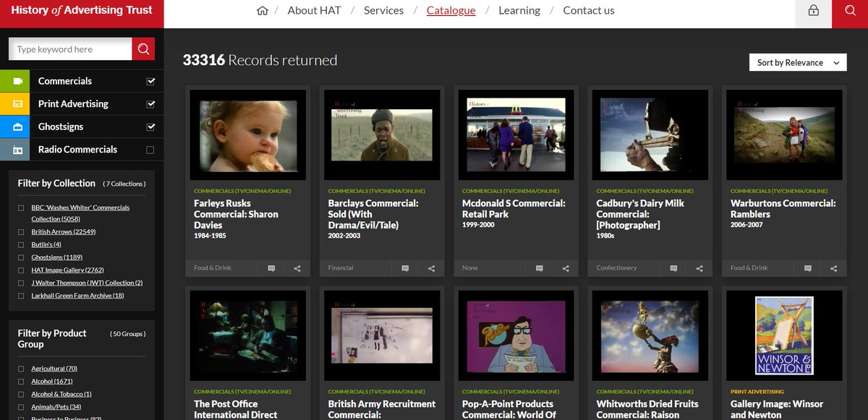The image size is (868, 420).
Task: Tick the British Arrows collection checkbox
Action: click(x=21, y=232)
